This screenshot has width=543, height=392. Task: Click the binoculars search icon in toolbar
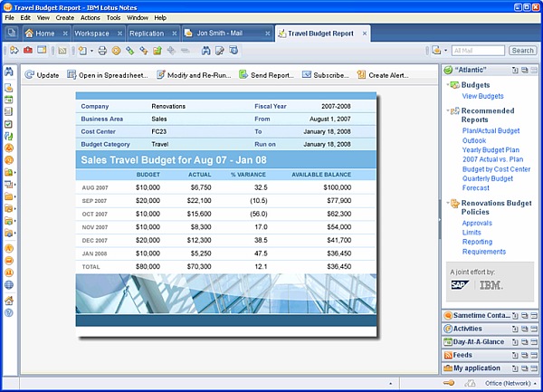[x=205, y=51]
